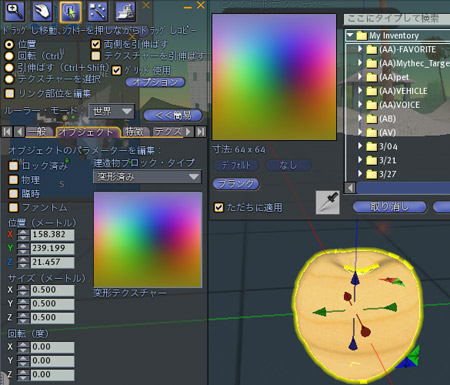Screen dimensions: 450x385
Task: Open the 世界 ruler mode dropdown
Action: click(112, 111)
